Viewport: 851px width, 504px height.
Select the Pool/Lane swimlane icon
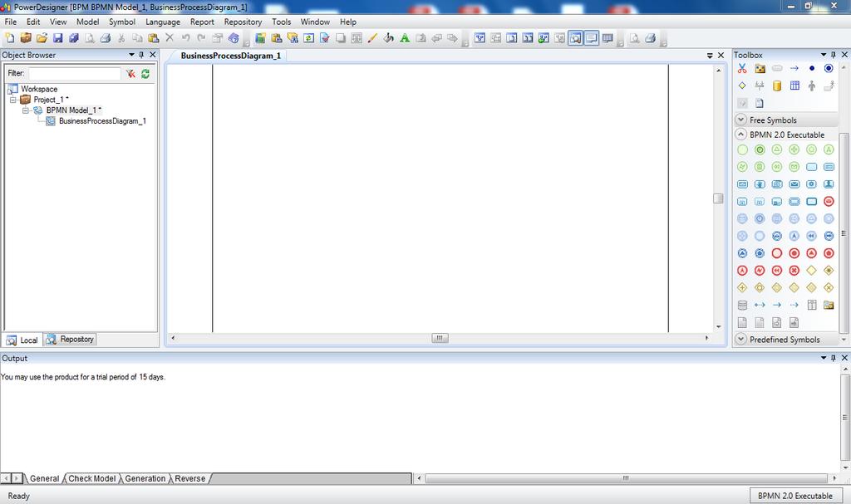(x=811, y=305)
